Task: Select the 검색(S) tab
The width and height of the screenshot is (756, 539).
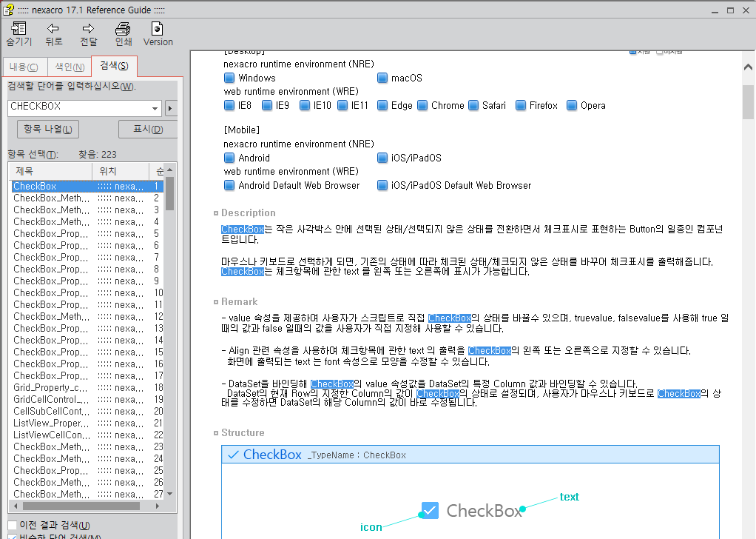Action: 114,66
